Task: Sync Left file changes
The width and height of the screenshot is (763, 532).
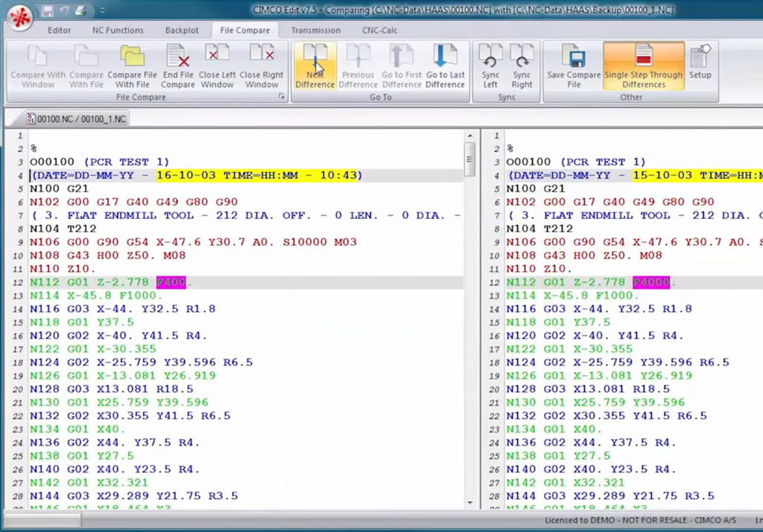Action: tap(490, 66)
